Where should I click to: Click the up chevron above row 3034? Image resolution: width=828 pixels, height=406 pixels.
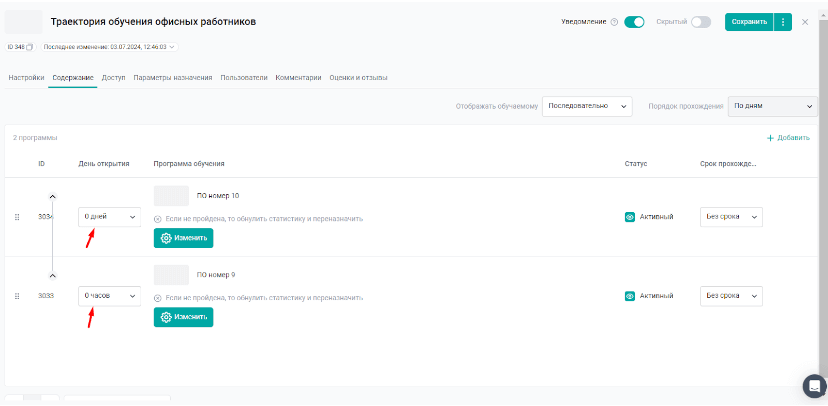click(x=53, y=197)
